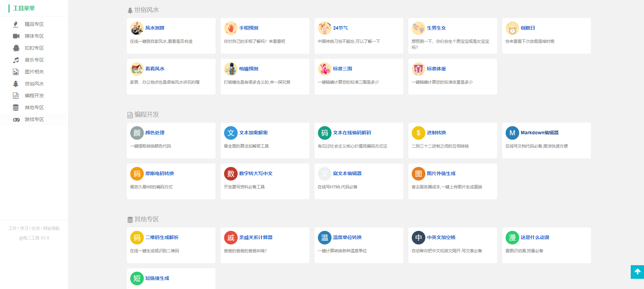The width and height of the screenshot is (644, 289).
Task: Select 编程开发 in the sidebar menu
Action: (x=34, y=96)
